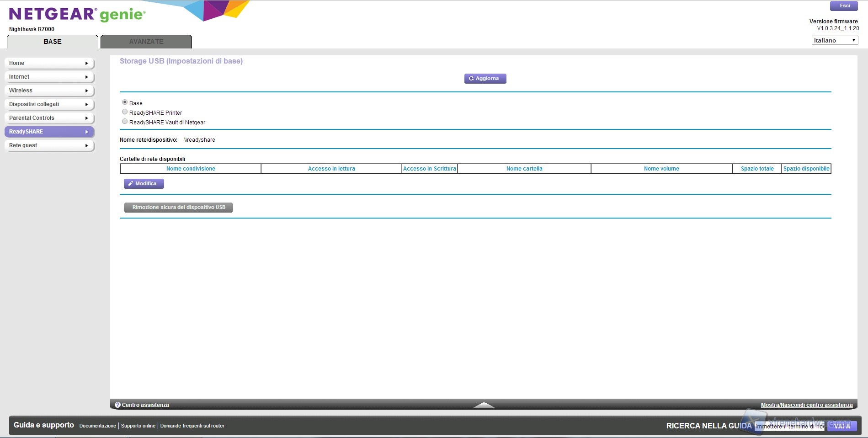The width and height of the screenshot is (868, 438).
Task: Open the Mostra/Nascondi centro assistenza link
Action: coord(806,405)
